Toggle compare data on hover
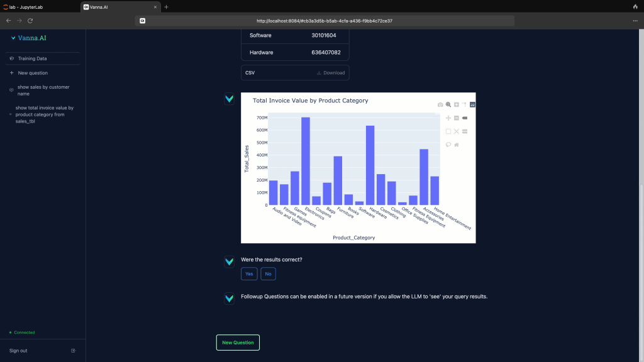The image size is (644, 362). [x=465, y=131]
